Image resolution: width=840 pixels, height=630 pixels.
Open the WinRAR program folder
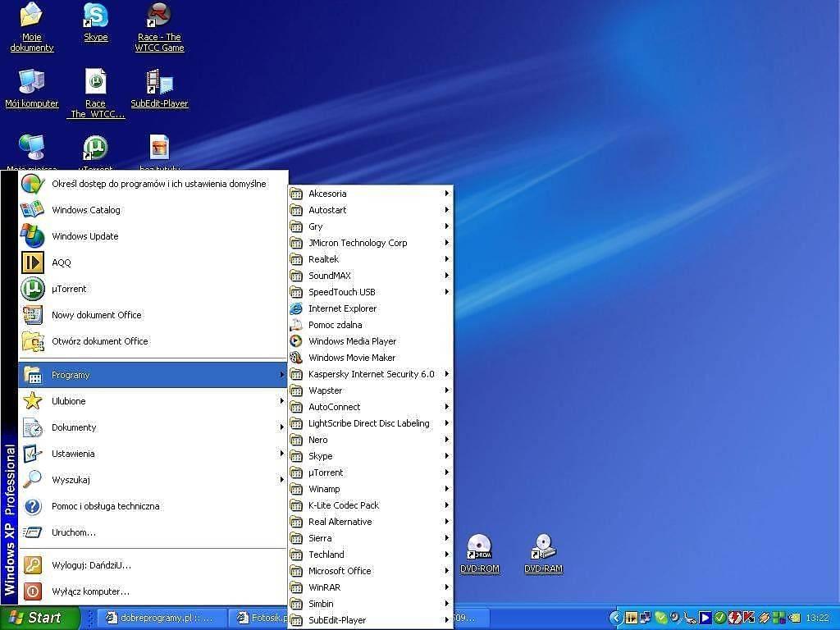370,587
